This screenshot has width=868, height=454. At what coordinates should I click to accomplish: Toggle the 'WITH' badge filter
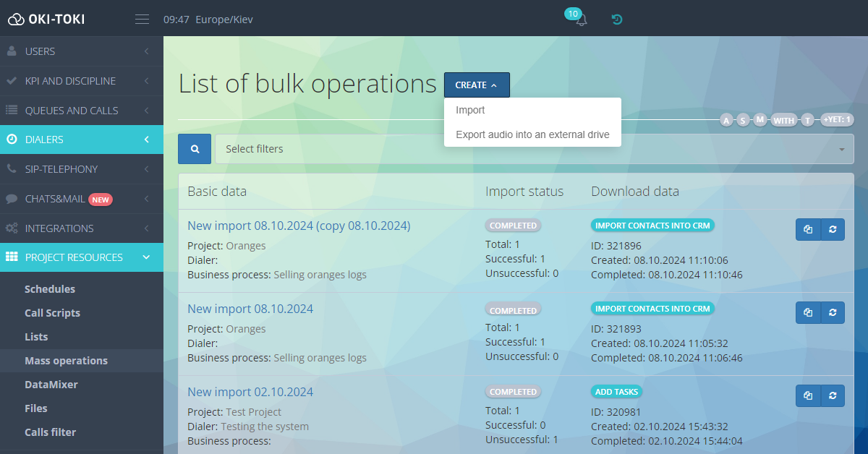click(x=784, y=120)
